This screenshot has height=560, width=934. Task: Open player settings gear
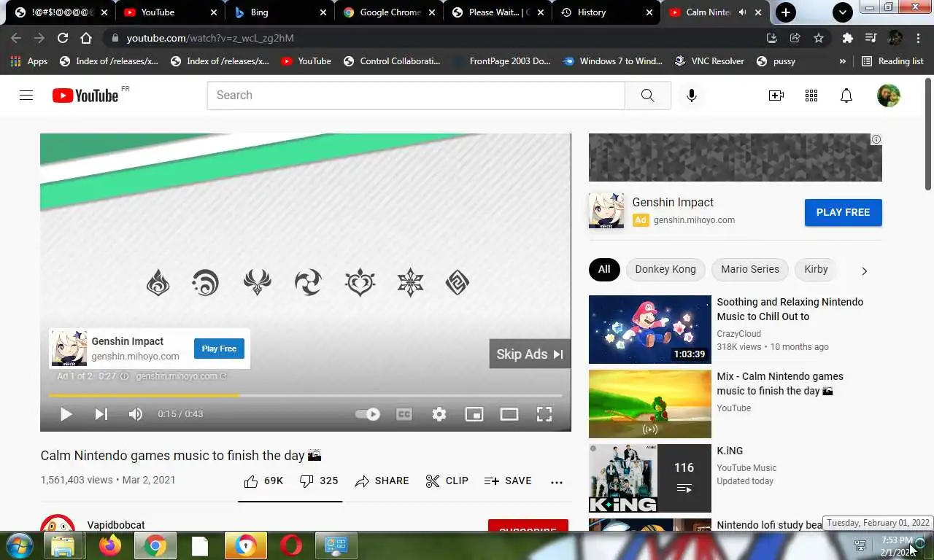pos(439,414)
